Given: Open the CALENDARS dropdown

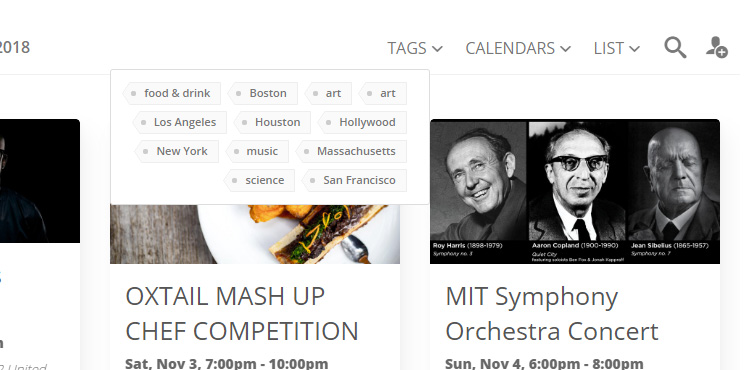Looking at the screenshot, I should pyautogui.click(x=518, y=48).
